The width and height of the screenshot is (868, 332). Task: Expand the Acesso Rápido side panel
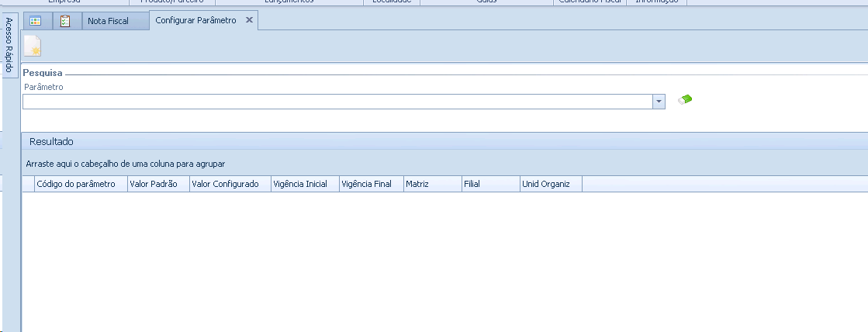tap(9, 46)
